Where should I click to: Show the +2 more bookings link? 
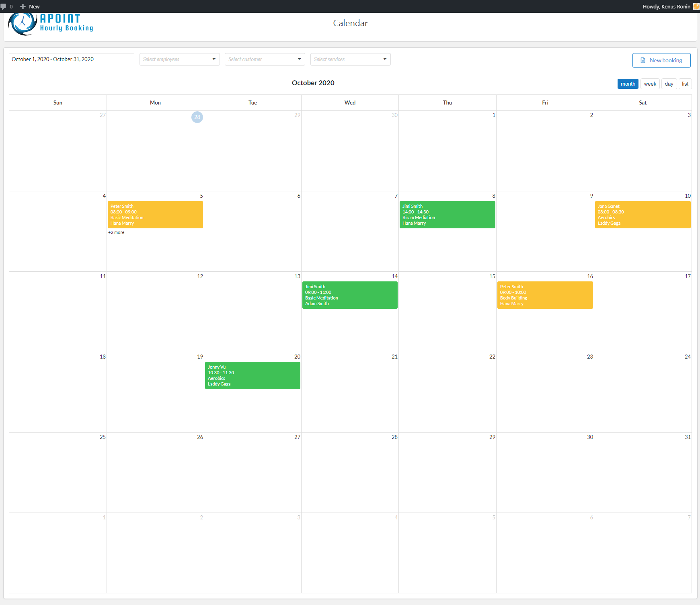[x=116, y=232]
